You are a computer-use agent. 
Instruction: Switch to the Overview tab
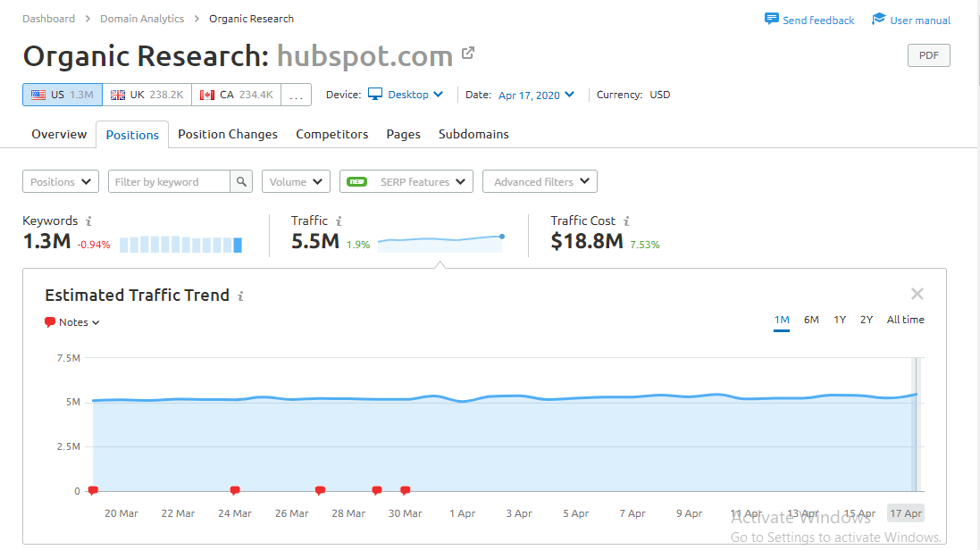[x=59, y=134]
